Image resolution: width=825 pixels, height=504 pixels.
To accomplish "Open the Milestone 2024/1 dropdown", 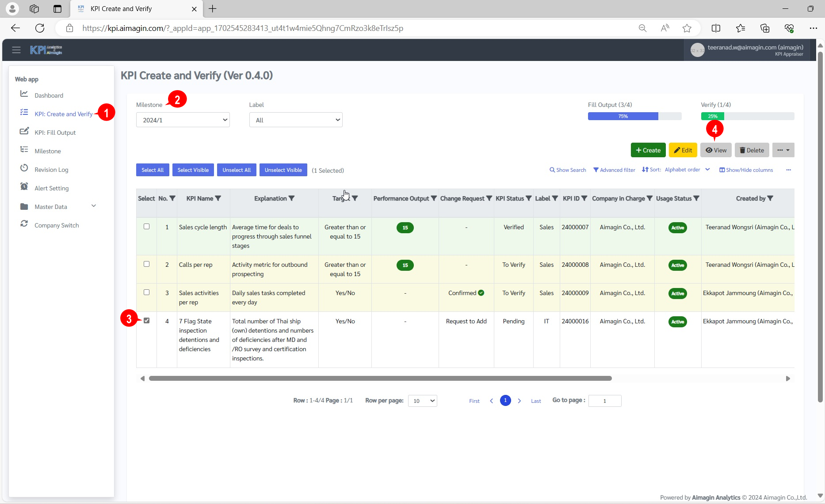I will point(183,120).
